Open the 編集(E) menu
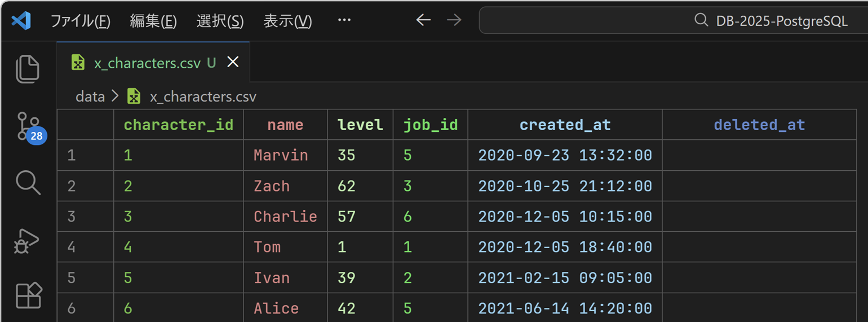 click(x=153, y=21)
